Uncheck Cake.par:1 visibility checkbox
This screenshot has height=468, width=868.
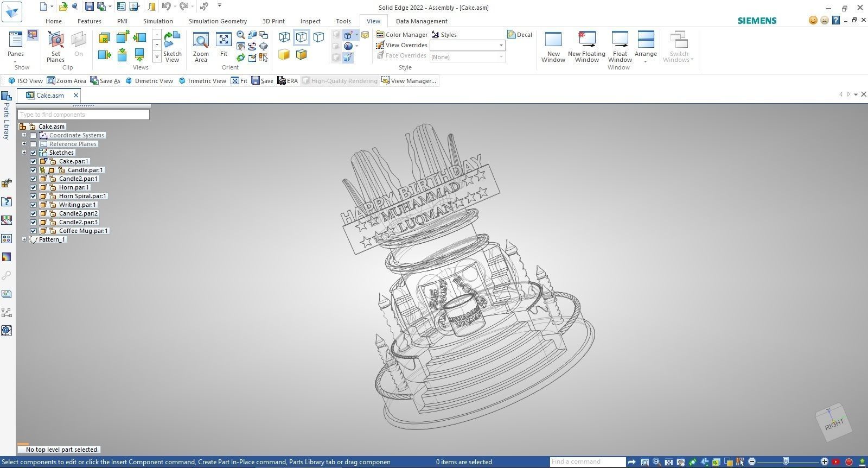point(34,161)
